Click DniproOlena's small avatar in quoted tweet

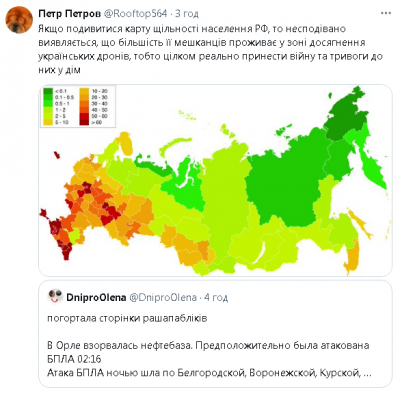click(x=55, y=296)
